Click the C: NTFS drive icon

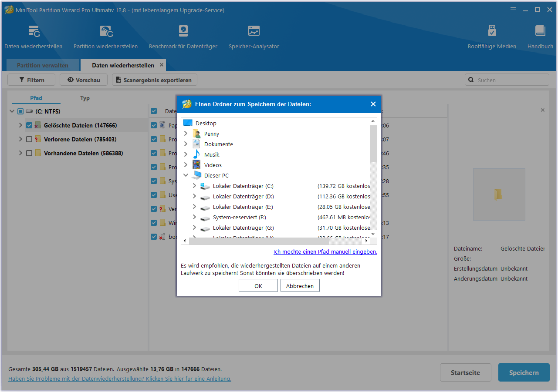click(29, 111)
